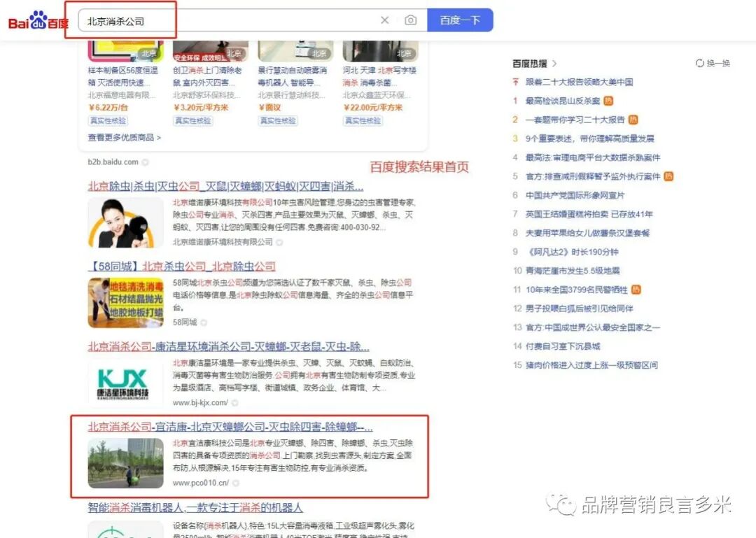Screen dimensions: 756x538
Task: Open result 【58同城】北京杀虫公司
Action: pos(182,266)
